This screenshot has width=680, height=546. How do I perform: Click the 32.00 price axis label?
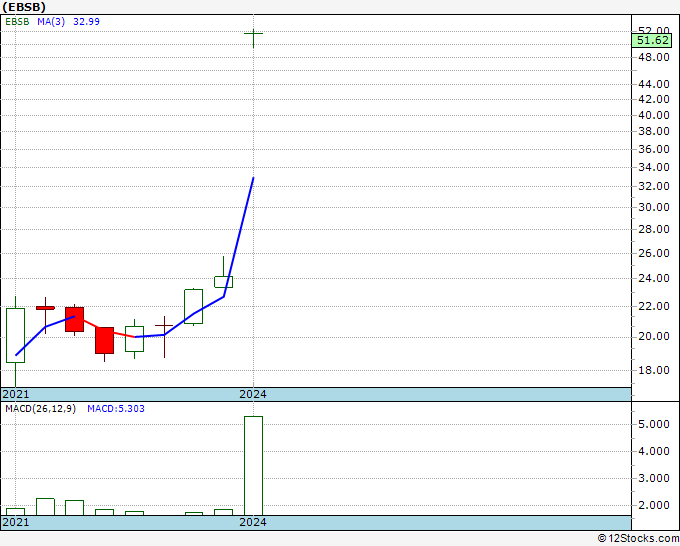tap(654, 186)
